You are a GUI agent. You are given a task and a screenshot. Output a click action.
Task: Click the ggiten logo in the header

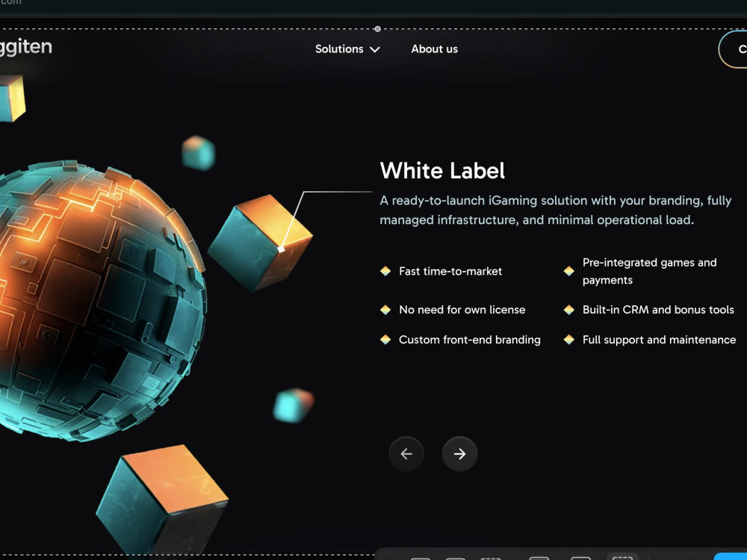[25, 48]
